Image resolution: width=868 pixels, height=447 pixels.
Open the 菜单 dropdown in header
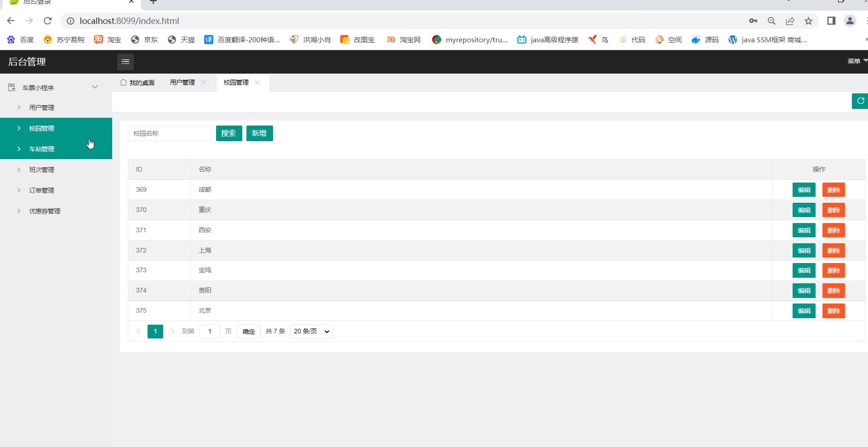(857, 61)
